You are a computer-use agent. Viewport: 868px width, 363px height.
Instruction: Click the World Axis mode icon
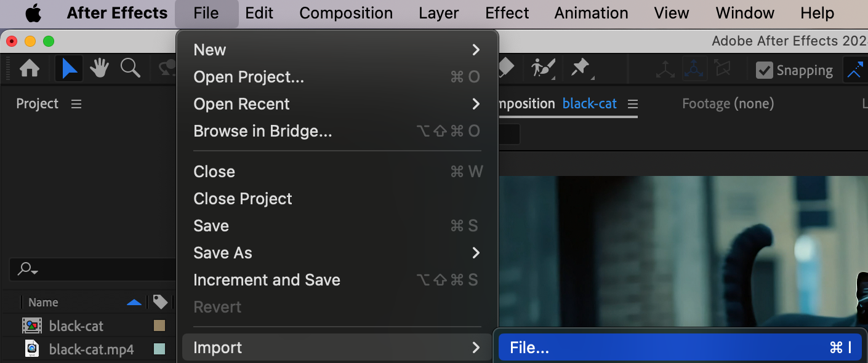click(x=694, y=69)
